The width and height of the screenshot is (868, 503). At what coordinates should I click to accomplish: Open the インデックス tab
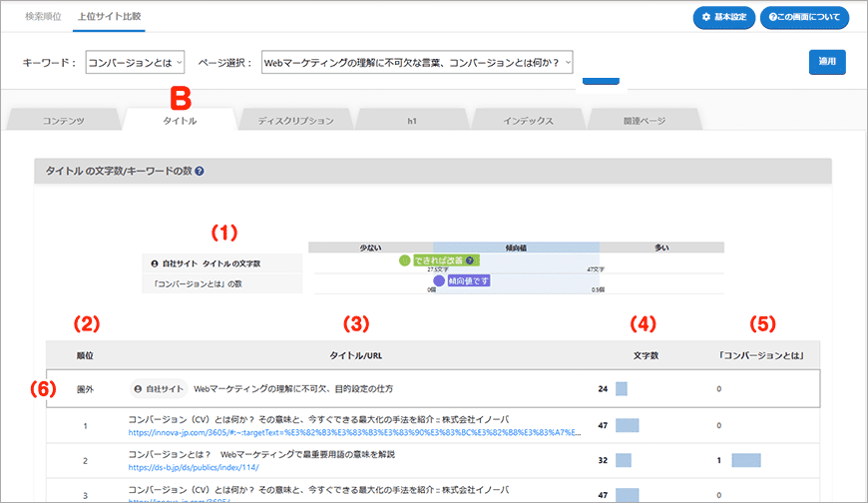528,120
